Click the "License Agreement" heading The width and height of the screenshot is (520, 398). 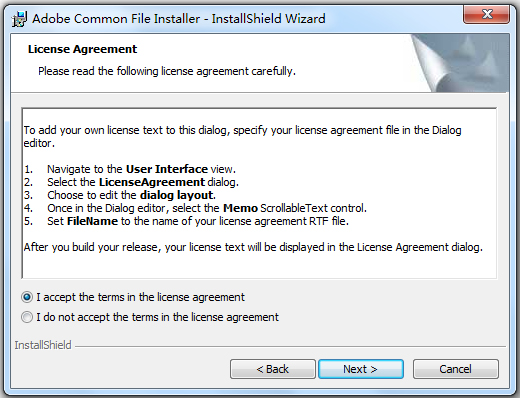(x=82, y=49)
